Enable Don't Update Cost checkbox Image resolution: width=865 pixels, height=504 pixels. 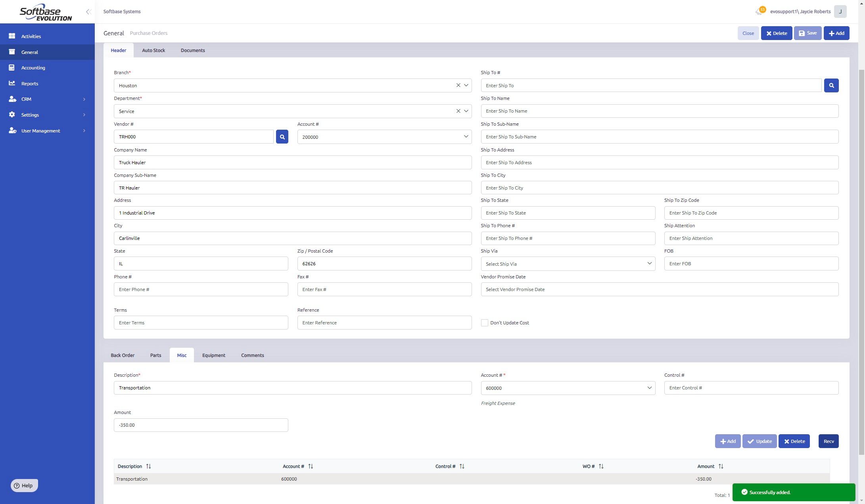click(x=484, y=323)
